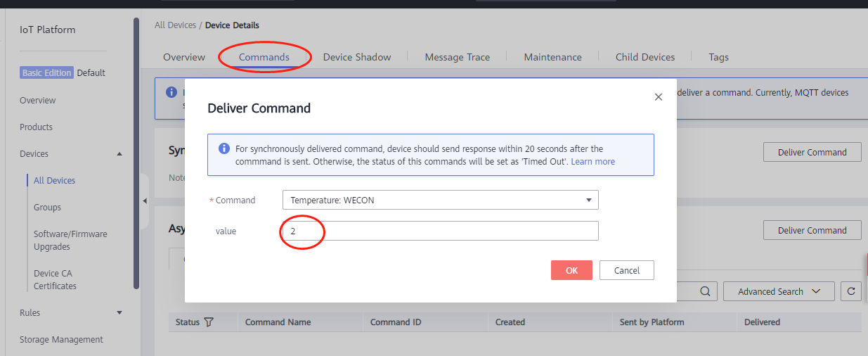
Task: Click Cancel in the dialog
Action: click(626, 270)
